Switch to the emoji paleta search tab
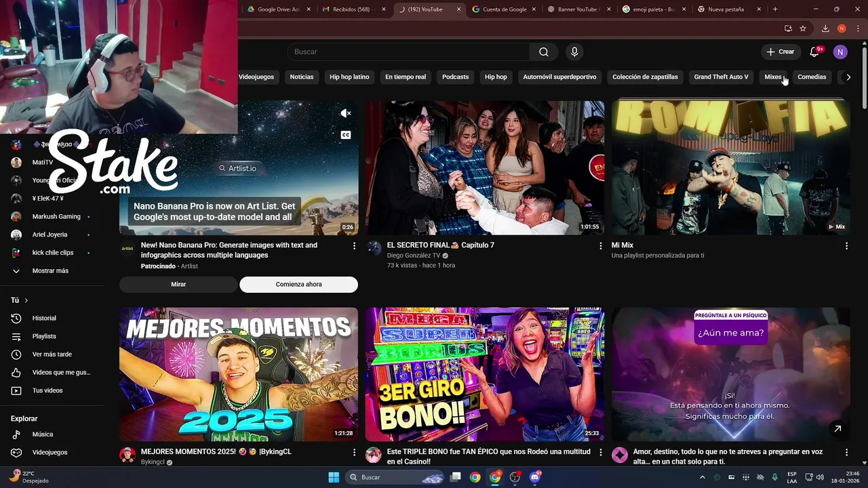Image resolution: width=868 pixels, height=488 pixels. 653,9
